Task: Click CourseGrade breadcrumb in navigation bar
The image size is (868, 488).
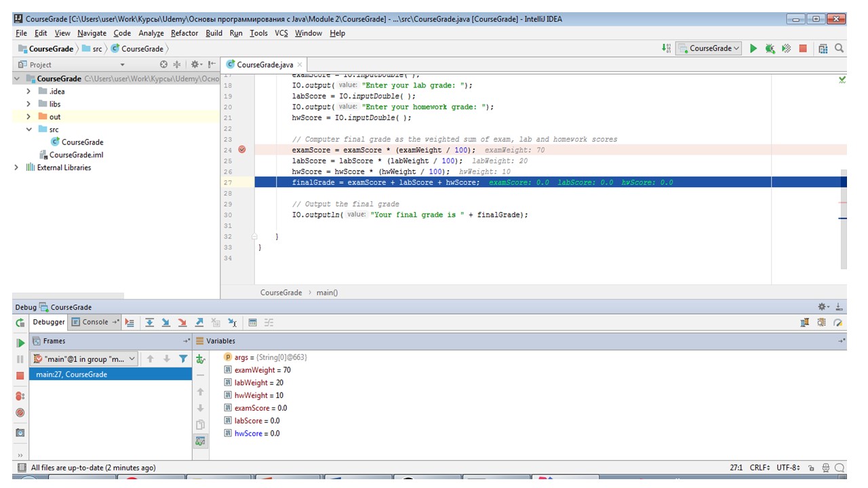Action: pos(51,49)
